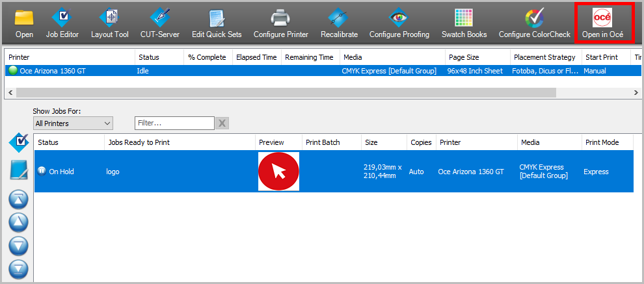
Task: Move job to bottom of queue
Action: point(18,267)
